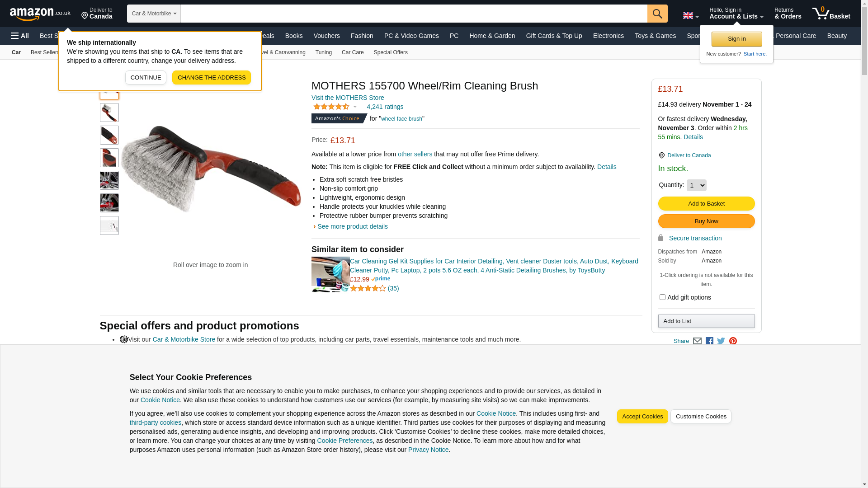Open the Electronics menu item
The image size is (868, 488).
[608, 36]
